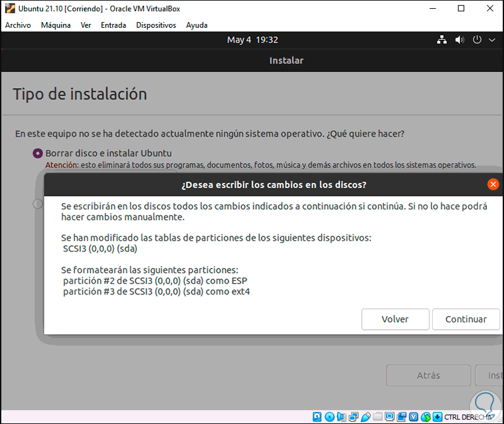Click the Instalar window title
This screenshot has width=504, height=424.
pyautogui.click(x=286, y=61)
